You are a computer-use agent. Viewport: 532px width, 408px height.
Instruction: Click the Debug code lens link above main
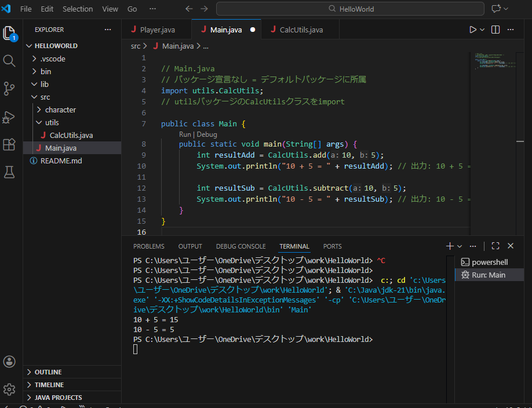point(207,134)
